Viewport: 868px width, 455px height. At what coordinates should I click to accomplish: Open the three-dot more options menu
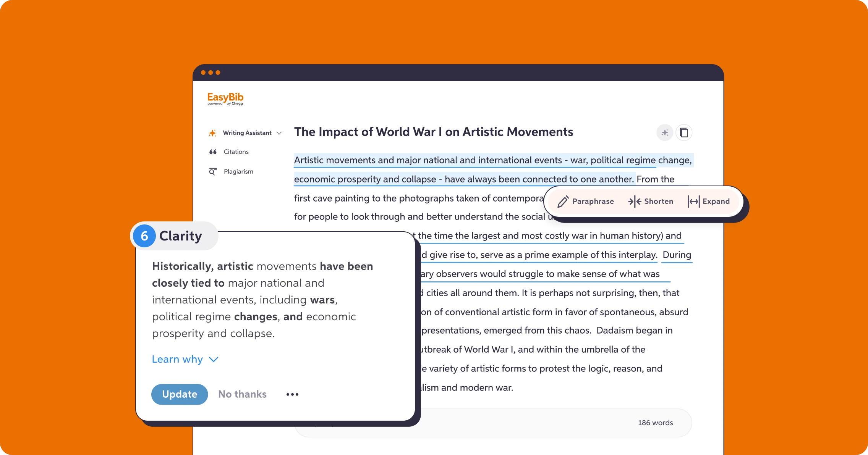292,394
